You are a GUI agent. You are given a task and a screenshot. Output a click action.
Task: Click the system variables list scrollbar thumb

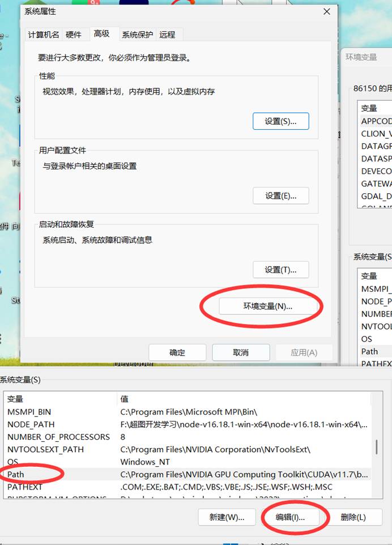tap(376, 446)
